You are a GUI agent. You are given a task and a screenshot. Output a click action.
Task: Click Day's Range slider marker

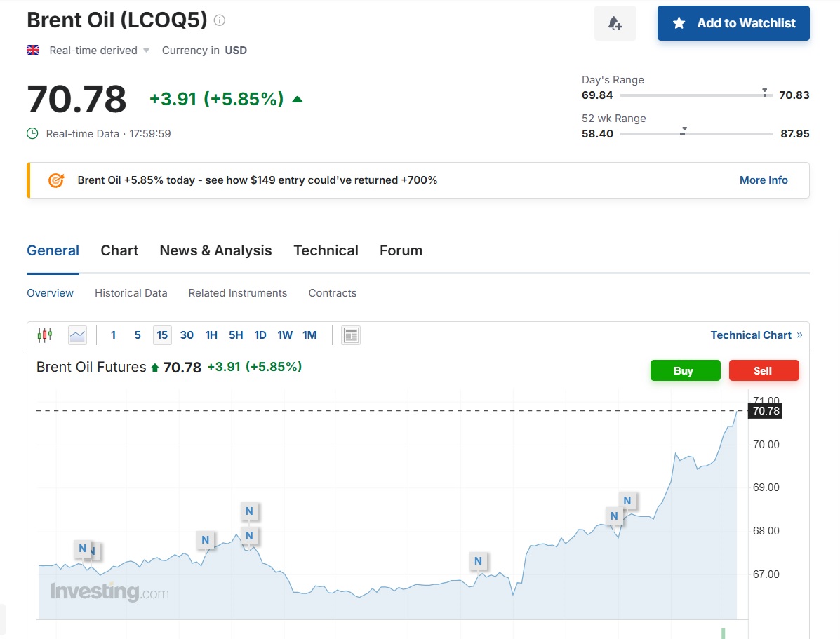click(x=764, y=93)
